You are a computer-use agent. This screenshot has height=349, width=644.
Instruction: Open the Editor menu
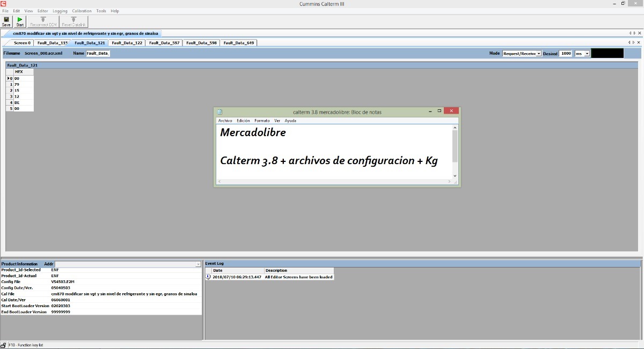pos(42,11)
